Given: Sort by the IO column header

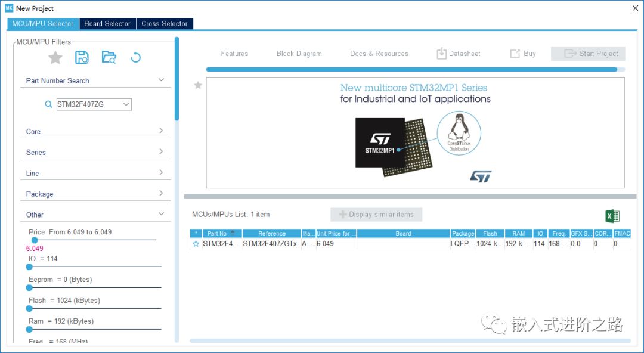Looking at the screenshot, I should [540, 233].
